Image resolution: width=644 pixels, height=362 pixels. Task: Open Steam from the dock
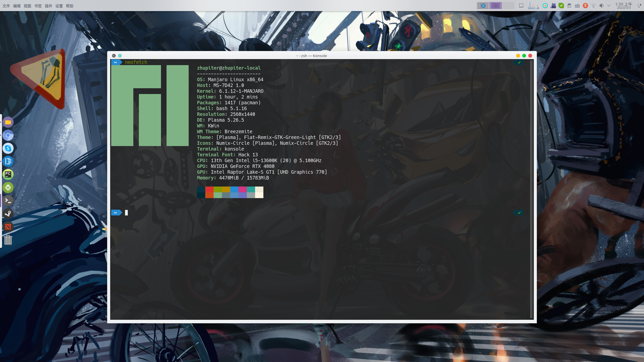[x=8, y=214]
